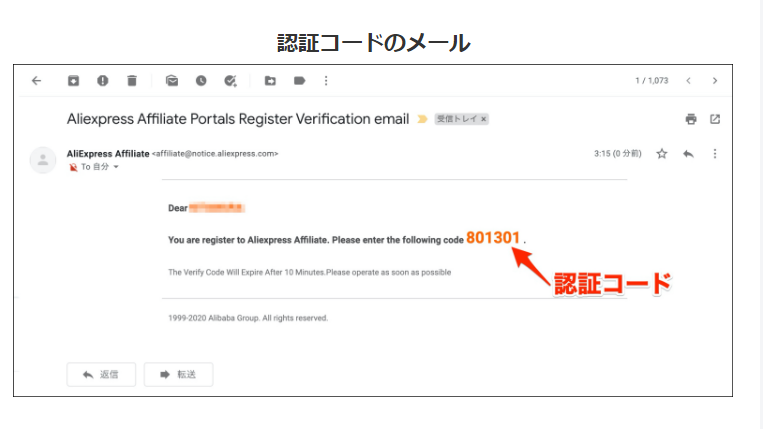
Task: Click the 1 / 1,073 message counter
Action: click(x=652, y=81)
